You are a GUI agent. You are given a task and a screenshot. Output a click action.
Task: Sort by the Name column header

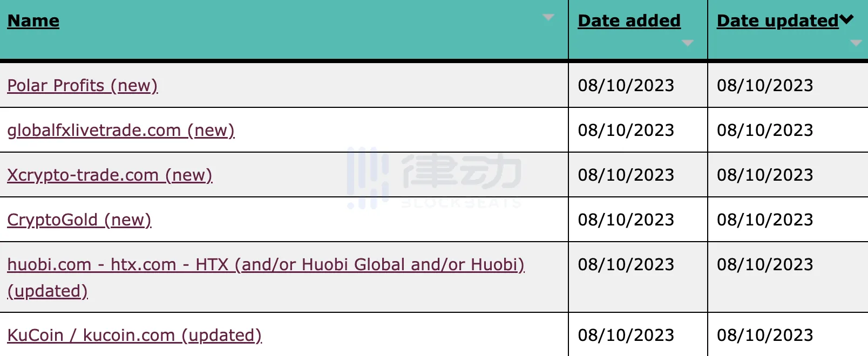coord(33,20)
